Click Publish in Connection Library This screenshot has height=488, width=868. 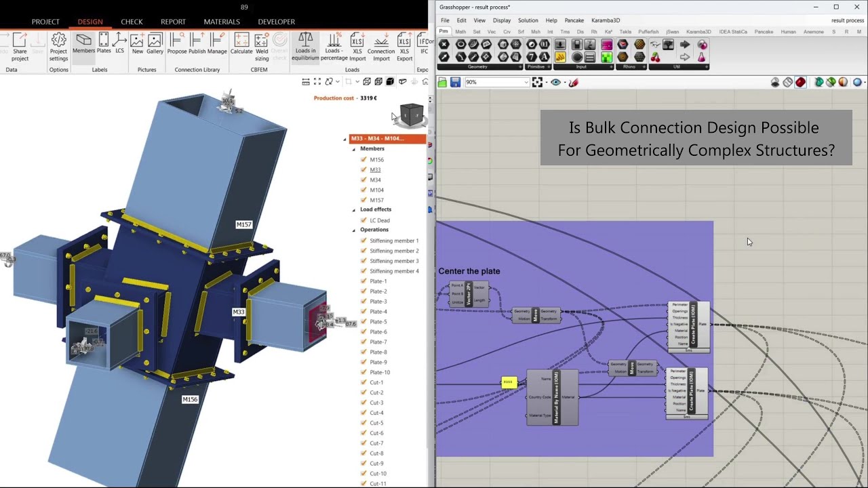pyautogui.click(x=197, y=44)
